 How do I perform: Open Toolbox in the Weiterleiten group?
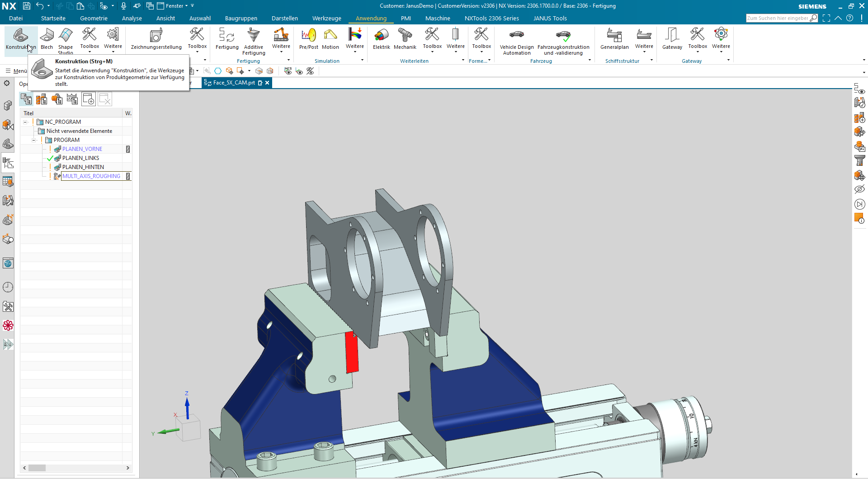[x=432, y=40]
